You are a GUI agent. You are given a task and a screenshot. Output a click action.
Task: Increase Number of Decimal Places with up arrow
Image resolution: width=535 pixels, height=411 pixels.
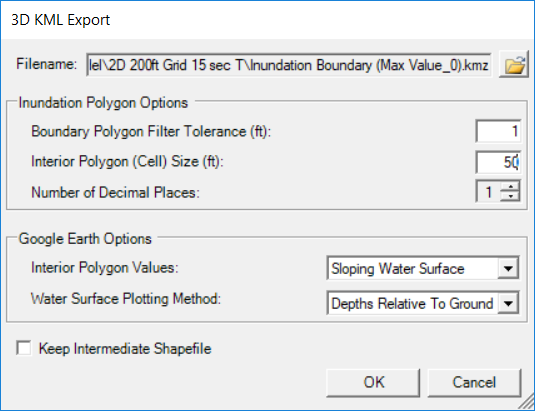(510, 187)
